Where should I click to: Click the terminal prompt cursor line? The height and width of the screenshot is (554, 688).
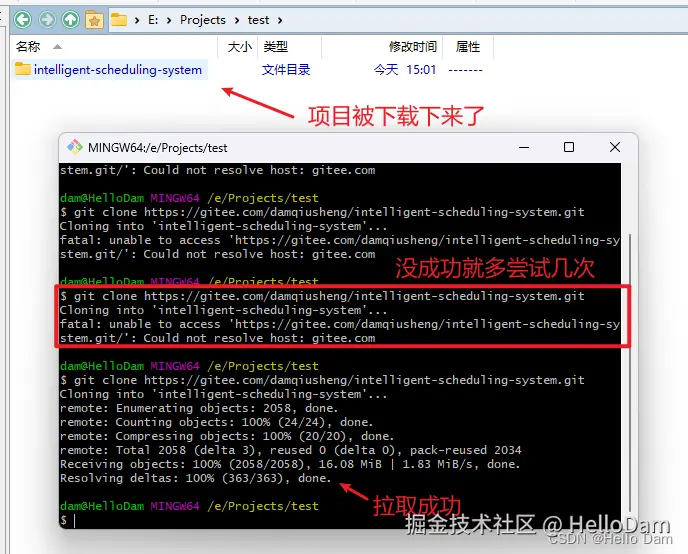click(68, 520)
